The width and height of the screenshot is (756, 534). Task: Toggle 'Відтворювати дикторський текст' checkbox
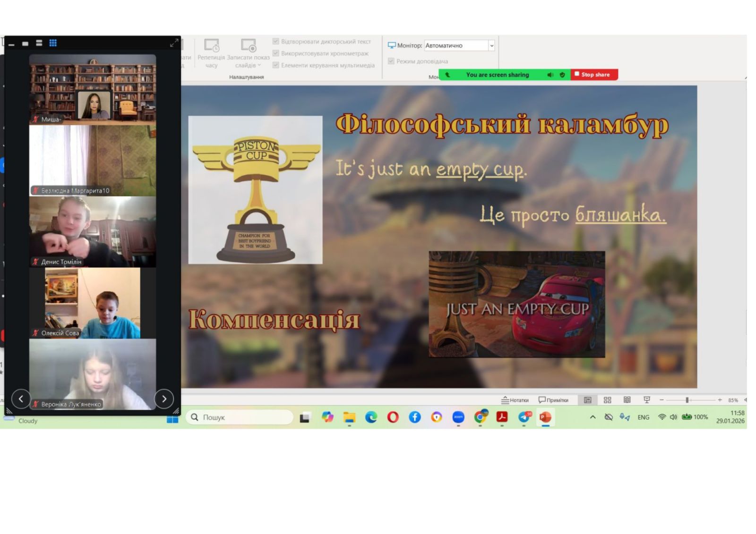pyautogui.click(x=276, y=42)
